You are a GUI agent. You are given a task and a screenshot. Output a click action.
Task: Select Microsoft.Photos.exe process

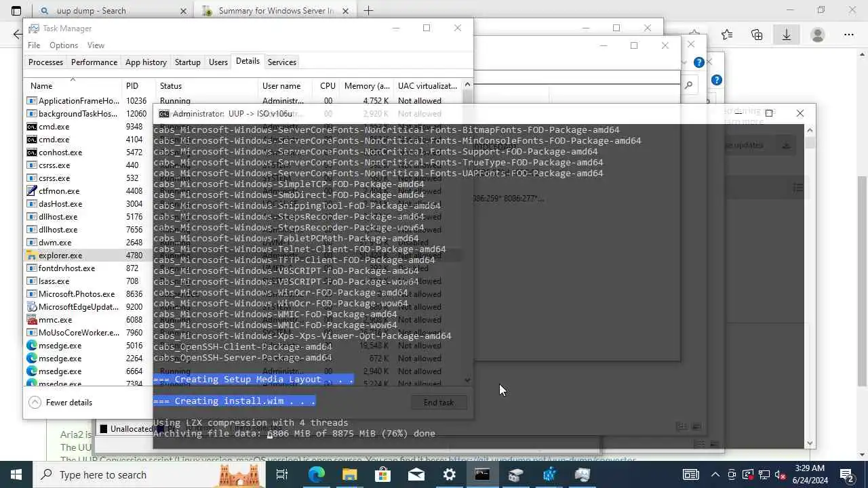tap(88, 294)
